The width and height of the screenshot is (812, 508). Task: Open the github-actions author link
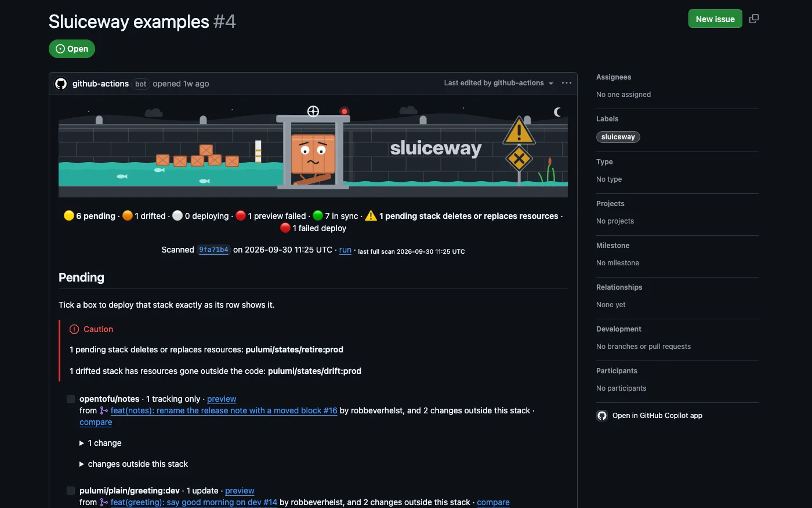100,84
